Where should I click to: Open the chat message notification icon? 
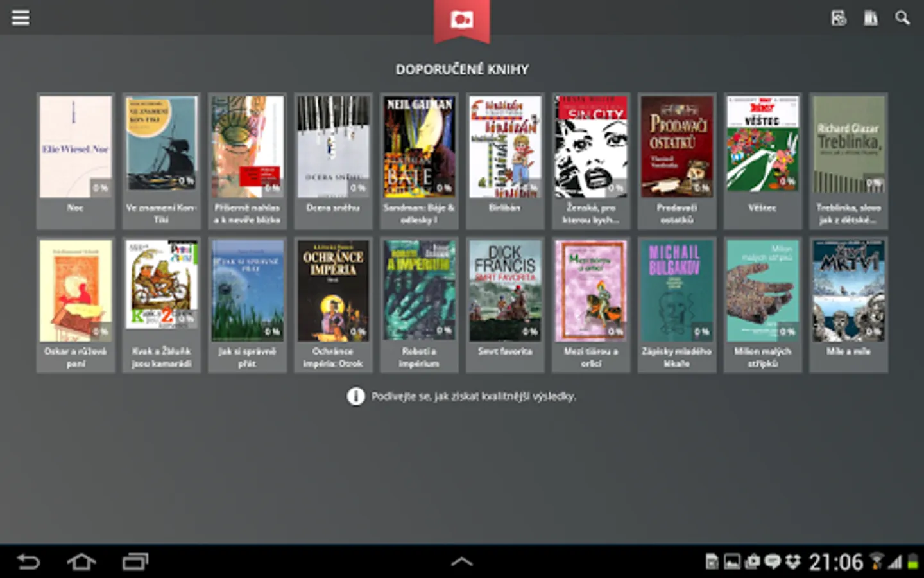[773, 562]
